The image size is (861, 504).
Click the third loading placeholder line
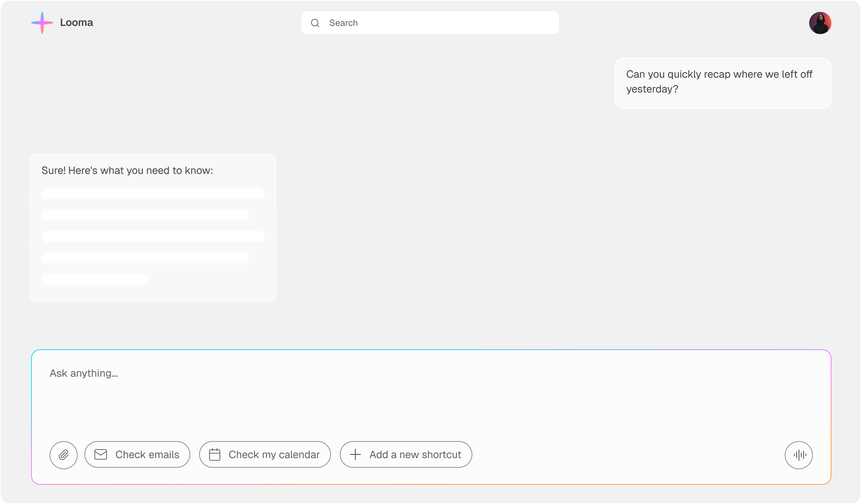coord(153,236)
